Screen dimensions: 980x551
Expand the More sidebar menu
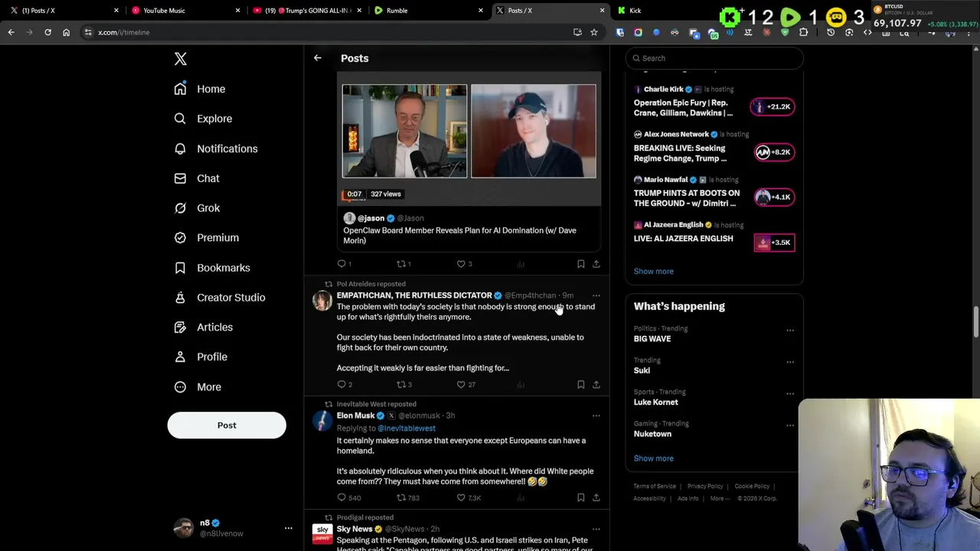pos(198,386)
